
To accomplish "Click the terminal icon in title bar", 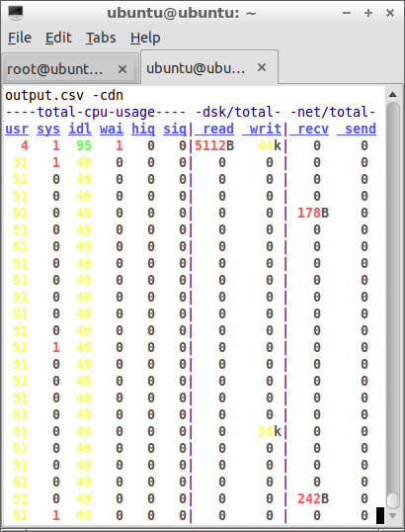I will pyautogui.click(x=16, y=13).
